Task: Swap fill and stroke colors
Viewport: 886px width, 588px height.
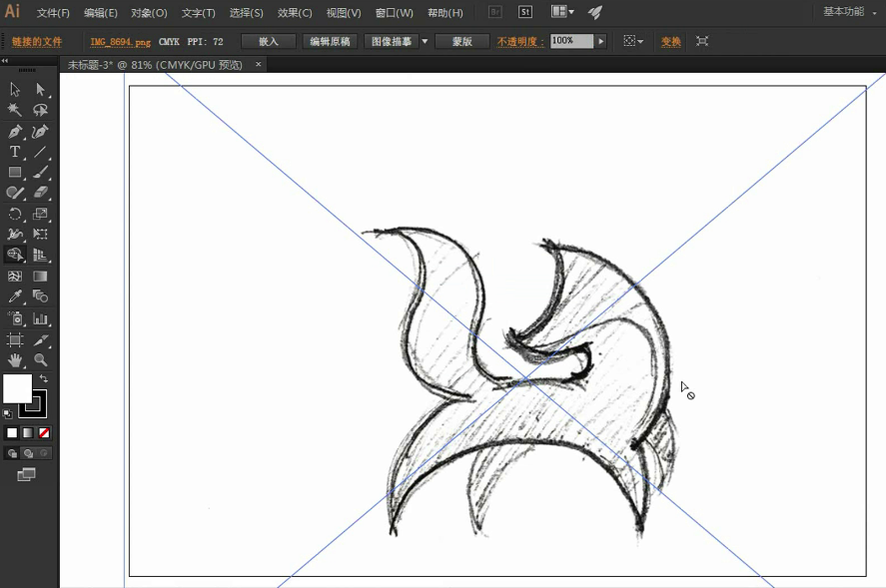Action: coord(44,378)
